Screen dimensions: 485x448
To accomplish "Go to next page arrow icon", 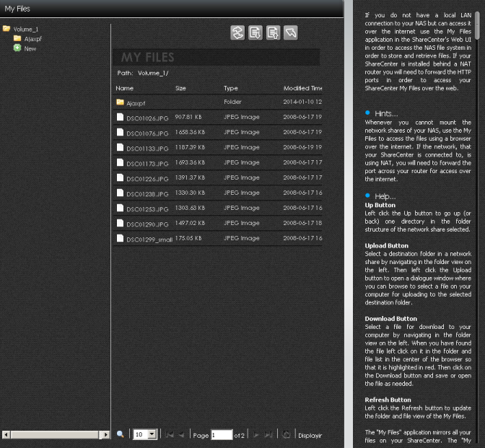I will coord(256,435).
